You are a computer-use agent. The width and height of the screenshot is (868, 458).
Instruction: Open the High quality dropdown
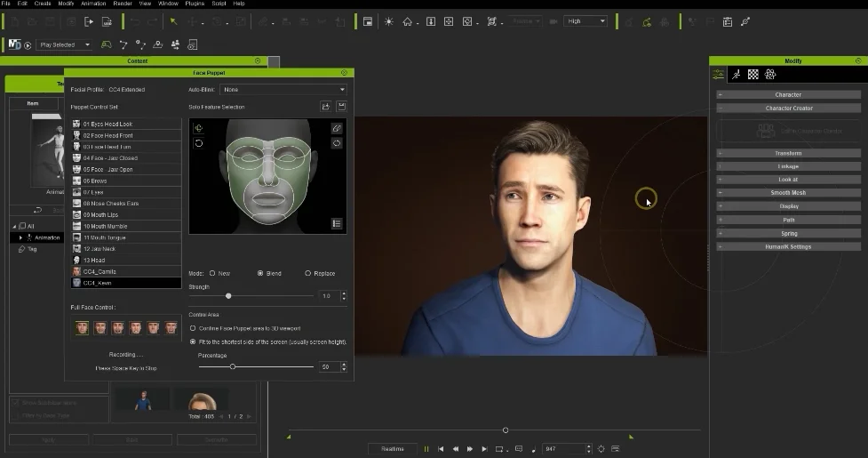coord(585,21)
